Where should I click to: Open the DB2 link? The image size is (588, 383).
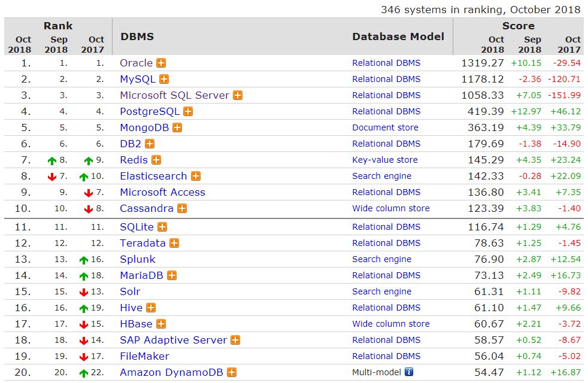(131, 144)
